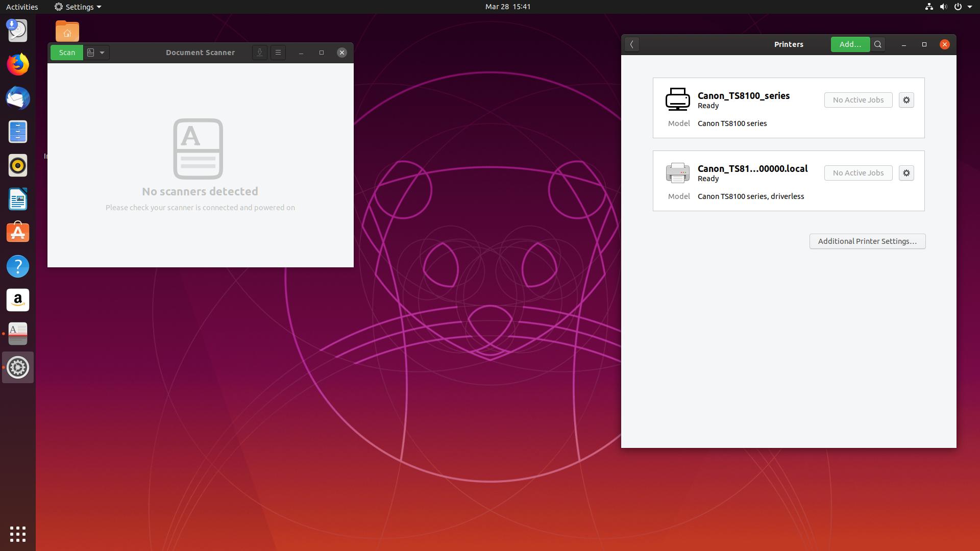The width and height of the screenshot is (980, 551).
Task: Select the Settings menu in top bar
Action: point(76,7)
